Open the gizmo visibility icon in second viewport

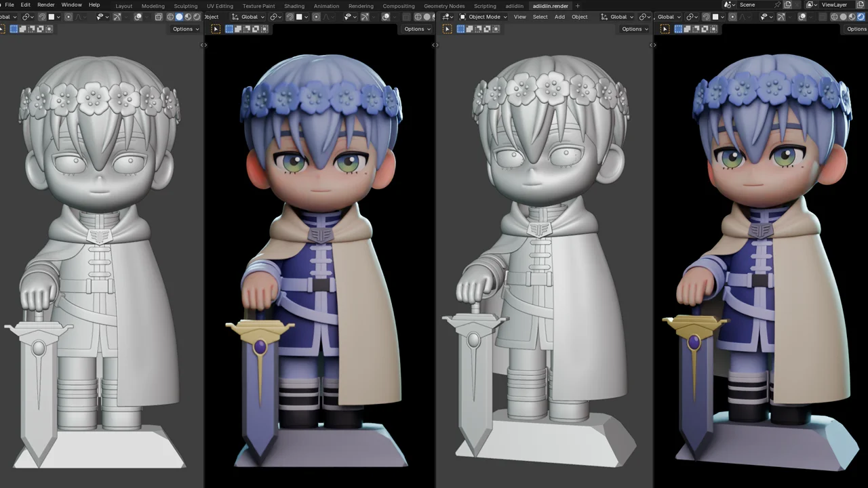click(x=366, y=17)
